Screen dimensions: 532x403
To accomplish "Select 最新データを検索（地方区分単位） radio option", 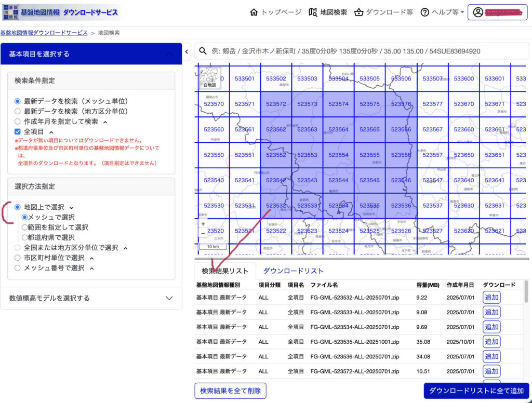I will coord(18,111).
